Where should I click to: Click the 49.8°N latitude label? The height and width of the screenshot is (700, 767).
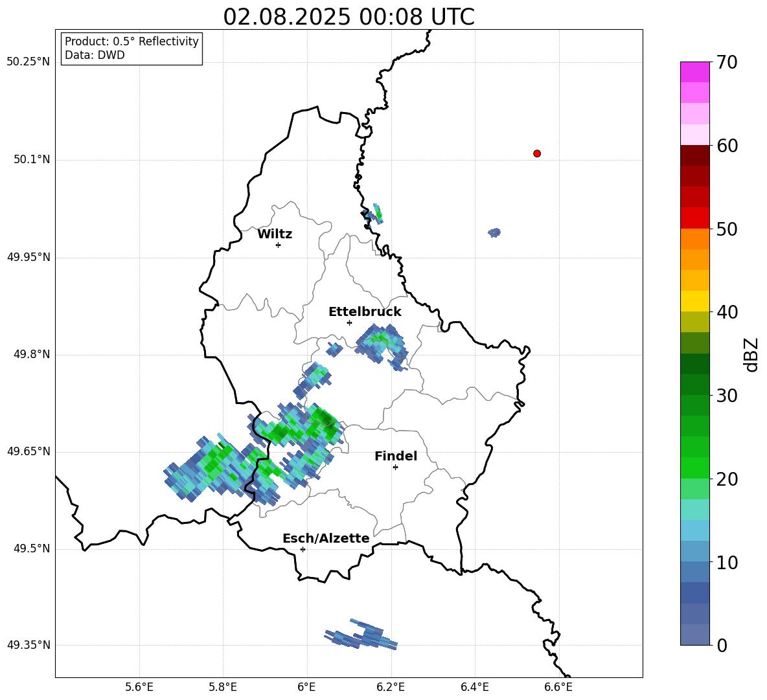tap(31, 354)
